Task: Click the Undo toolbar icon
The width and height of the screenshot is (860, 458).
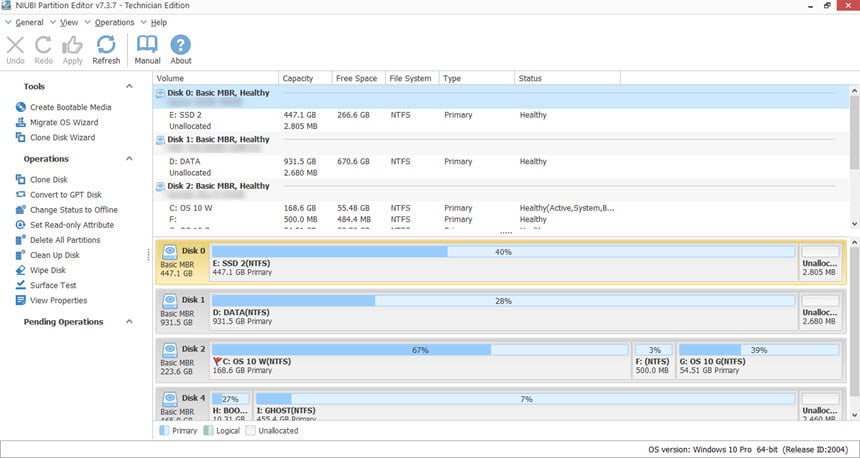Action: 15,45
